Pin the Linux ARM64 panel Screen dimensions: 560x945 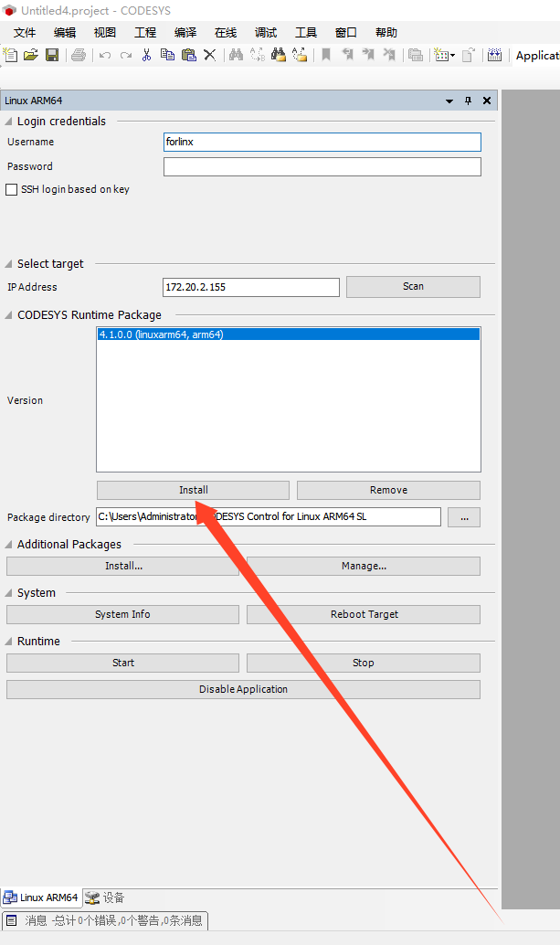468,101
